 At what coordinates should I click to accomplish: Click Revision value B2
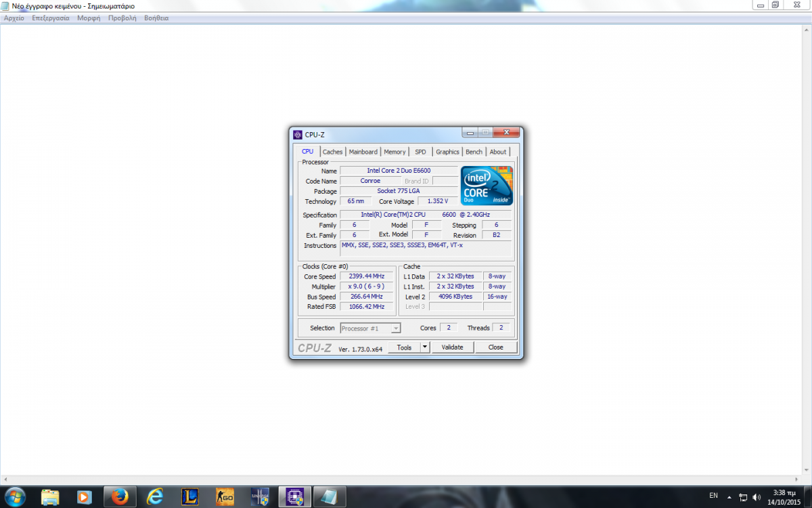tap(497, 235)
